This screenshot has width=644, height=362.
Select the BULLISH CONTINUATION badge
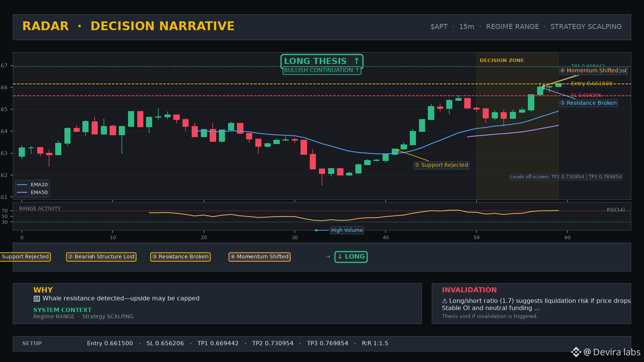coord(322,70)
